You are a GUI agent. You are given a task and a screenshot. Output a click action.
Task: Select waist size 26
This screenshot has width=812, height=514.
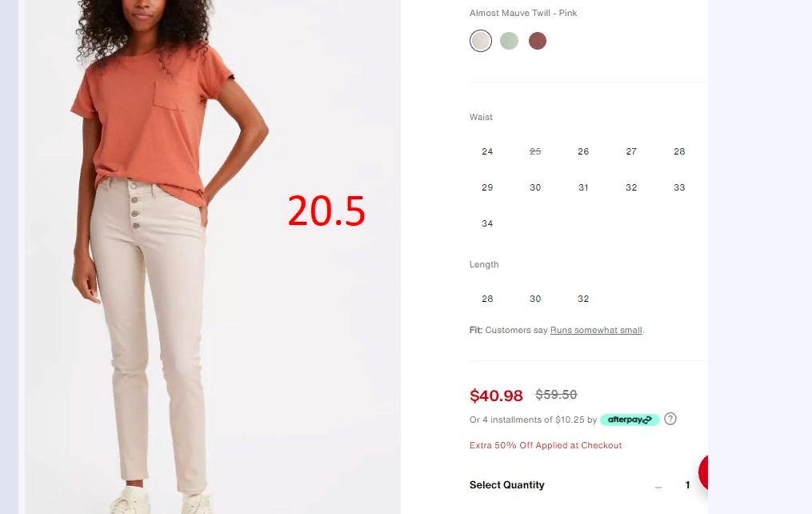(x=583, y=151)
